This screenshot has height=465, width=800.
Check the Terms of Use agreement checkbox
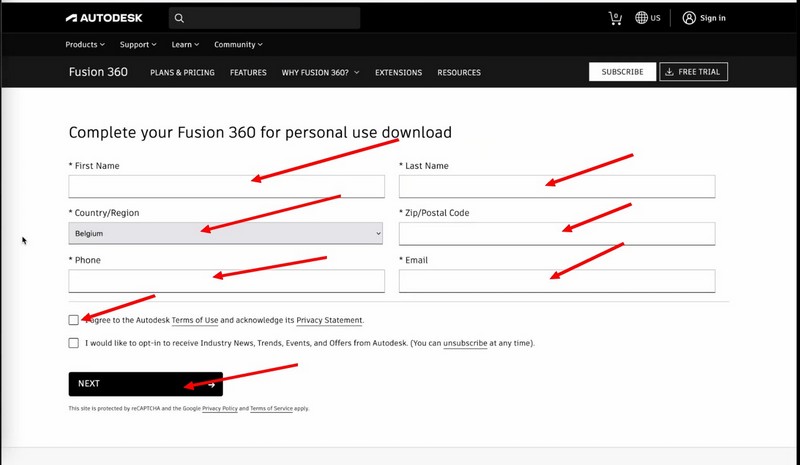tap(74, 320)
